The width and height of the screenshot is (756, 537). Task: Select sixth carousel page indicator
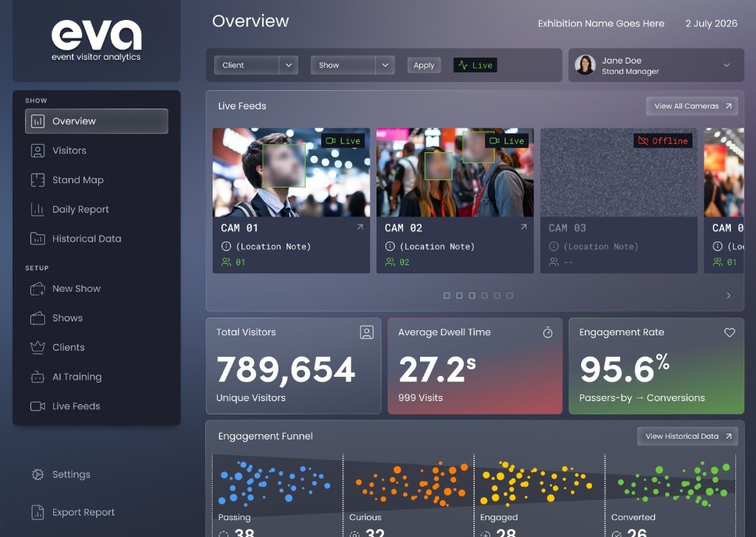[x=509, y=295]
